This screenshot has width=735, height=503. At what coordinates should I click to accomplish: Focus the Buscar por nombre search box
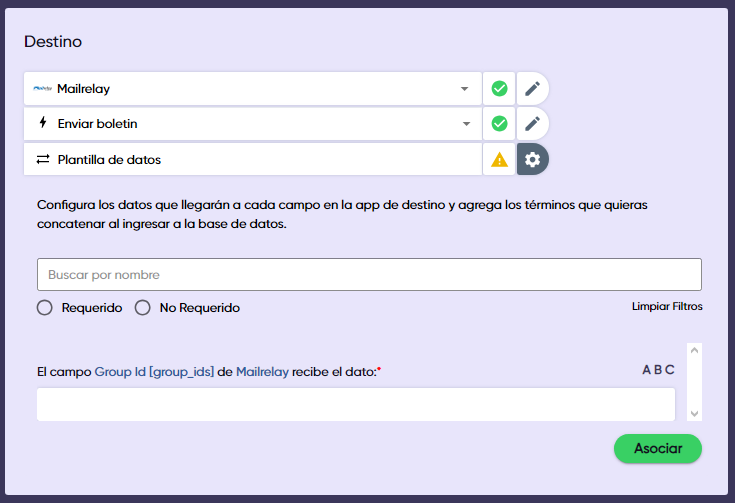(368, 274)
